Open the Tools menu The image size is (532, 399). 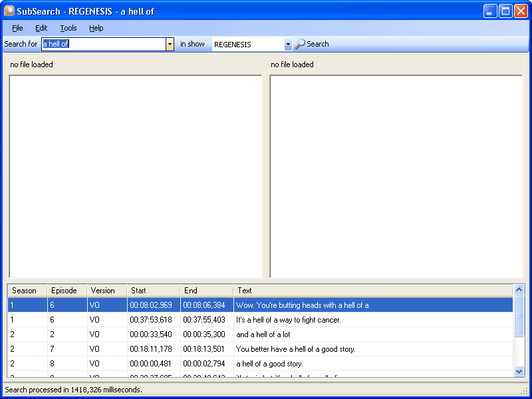68,28
